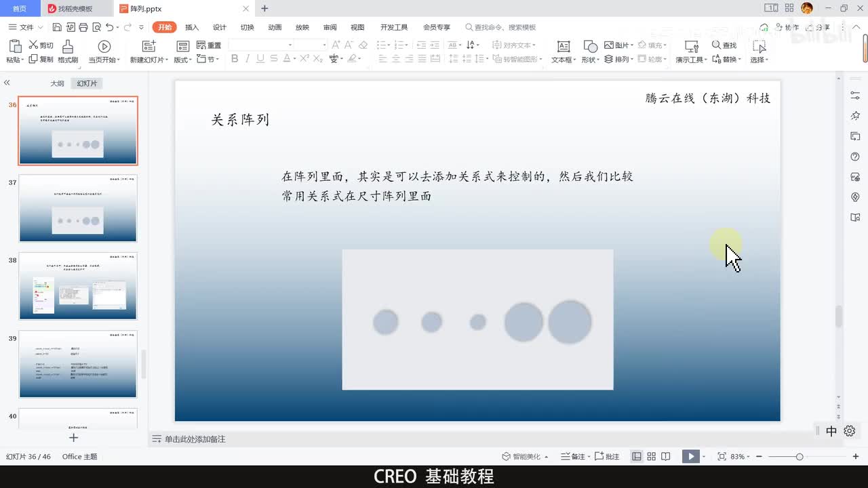Click the Replace (替换) icon
868x488 pixels.
click(716, 59)
